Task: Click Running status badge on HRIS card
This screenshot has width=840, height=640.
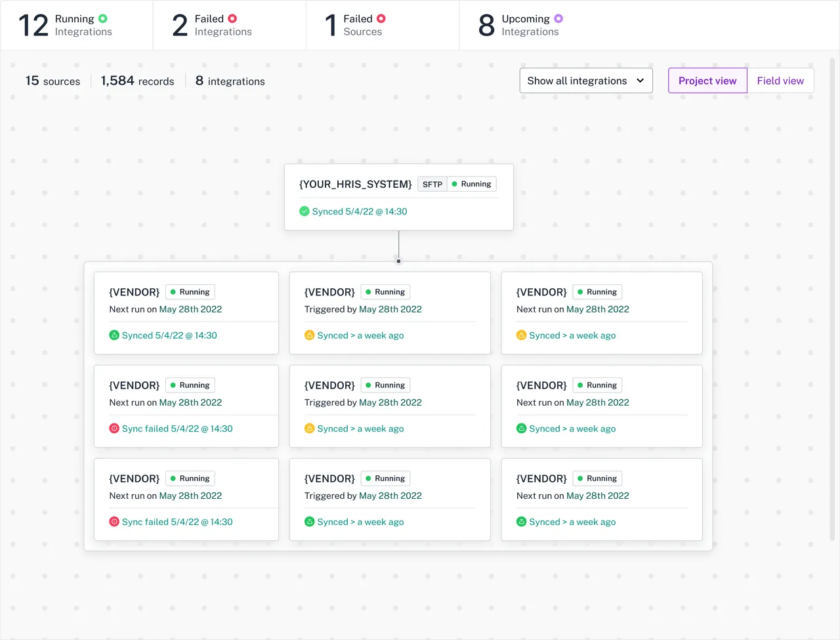Action: (x=472, y=184)
